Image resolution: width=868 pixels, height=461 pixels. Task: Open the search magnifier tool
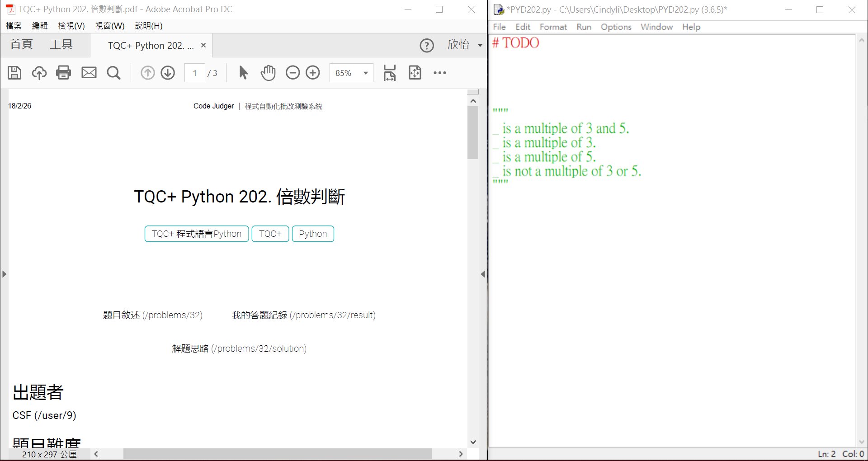(113, 73)
